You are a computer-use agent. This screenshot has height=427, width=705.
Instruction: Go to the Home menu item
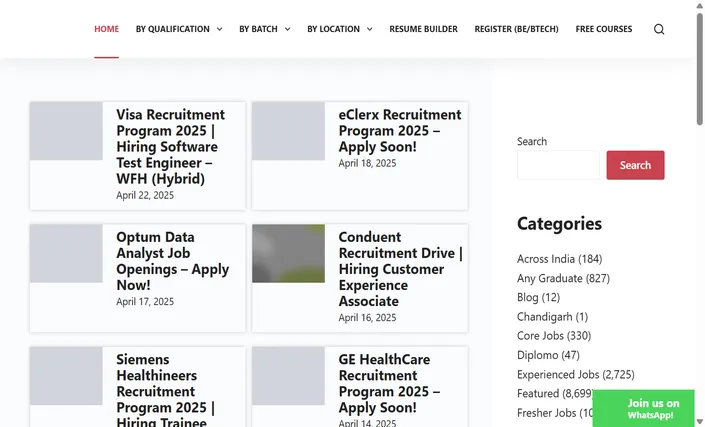point(107,29)
